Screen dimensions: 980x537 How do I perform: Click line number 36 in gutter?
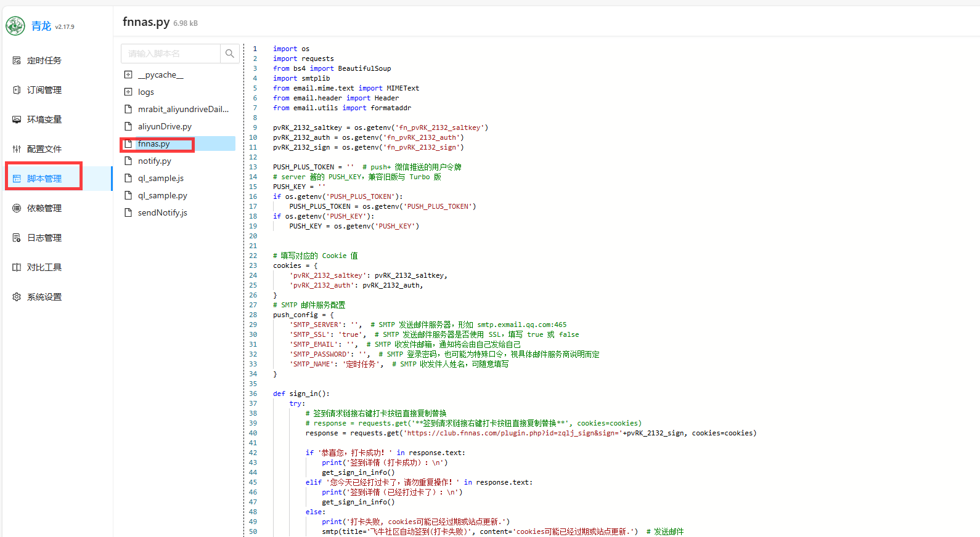pos(253,394)
